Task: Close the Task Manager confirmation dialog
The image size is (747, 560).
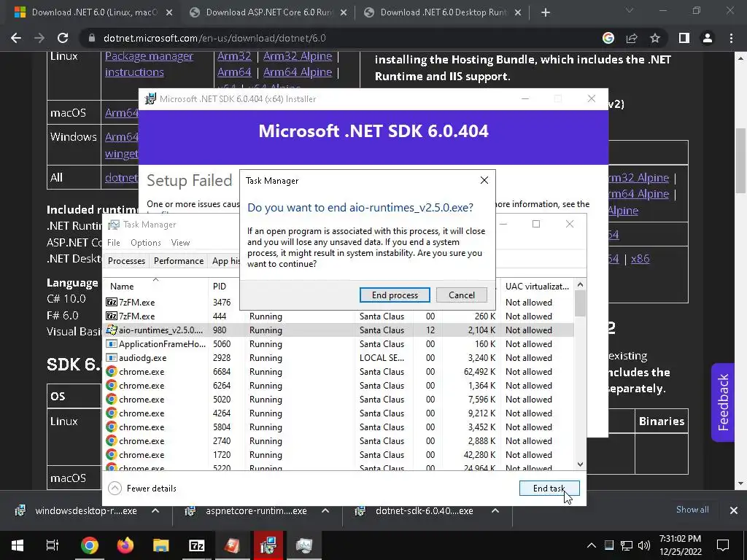Action: 484,181
